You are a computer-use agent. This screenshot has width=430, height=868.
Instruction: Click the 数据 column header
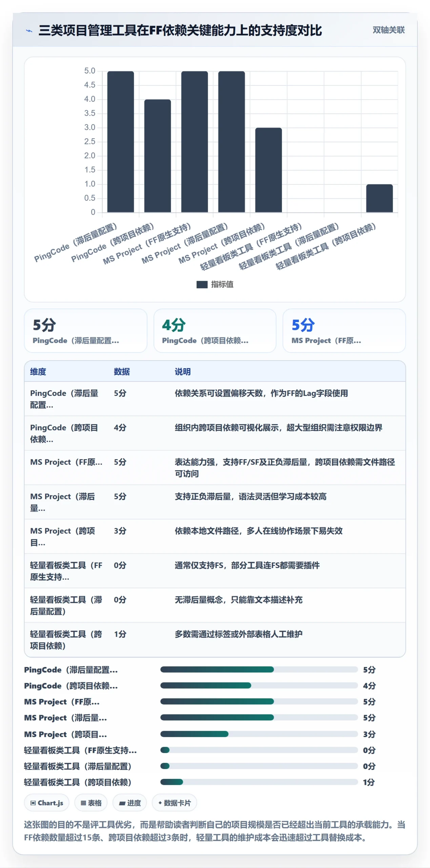pos(122,372)
